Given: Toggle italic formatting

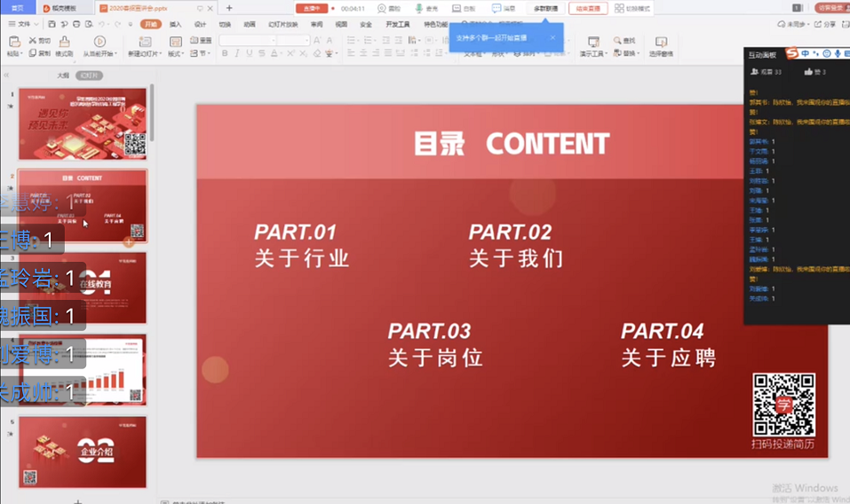Looking at the screenshot, I should point(237,53).
